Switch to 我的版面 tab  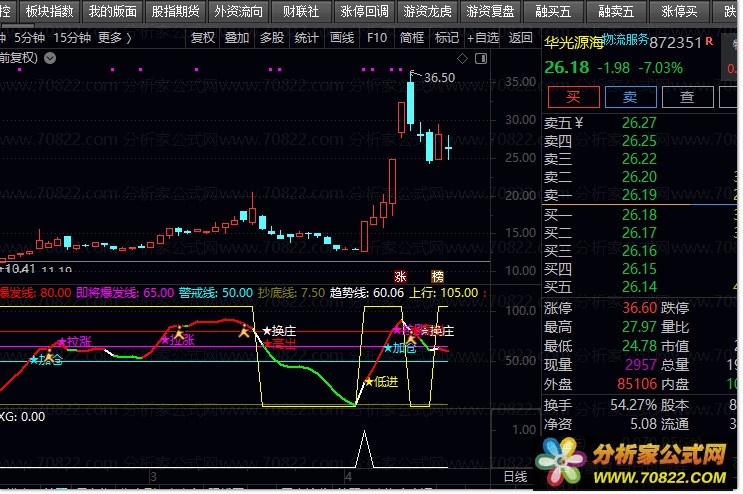coord(113,11)
